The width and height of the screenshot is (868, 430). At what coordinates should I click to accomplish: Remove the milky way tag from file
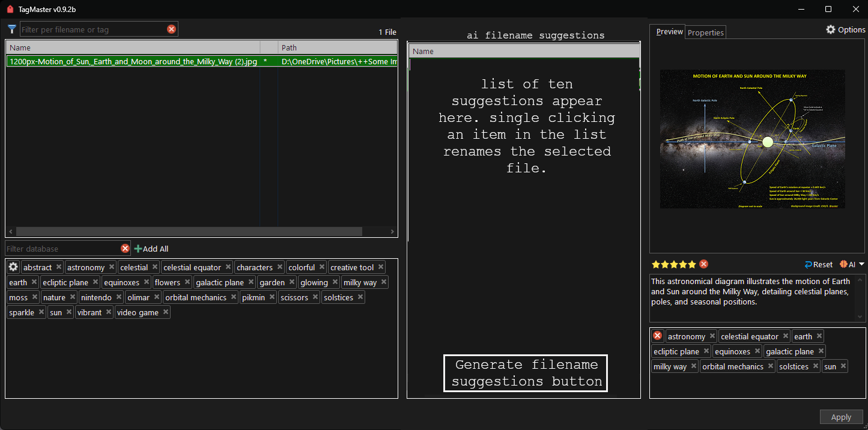coord(693,366)
